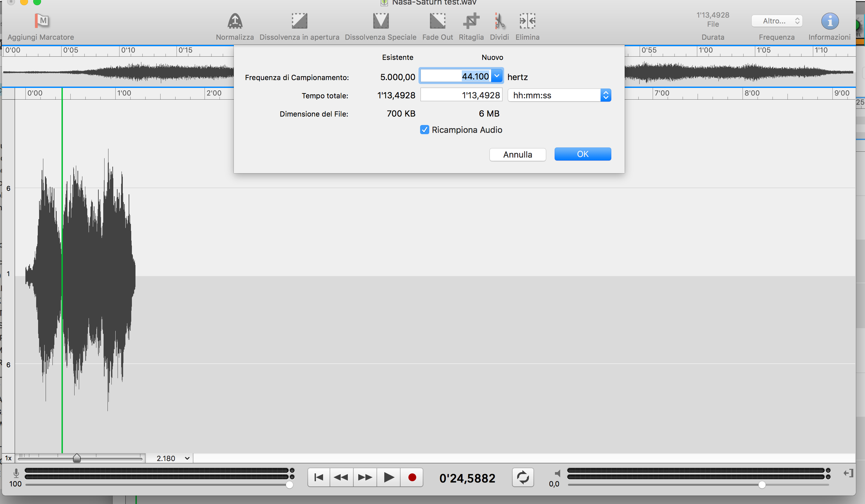Uncheck the Ricampiona Audio checkbox
The image size is (865, 504).
(424, 130)
